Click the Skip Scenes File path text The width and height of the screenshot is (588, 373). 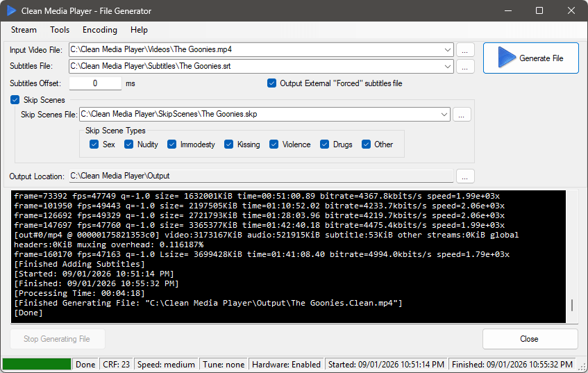point(169,114)
